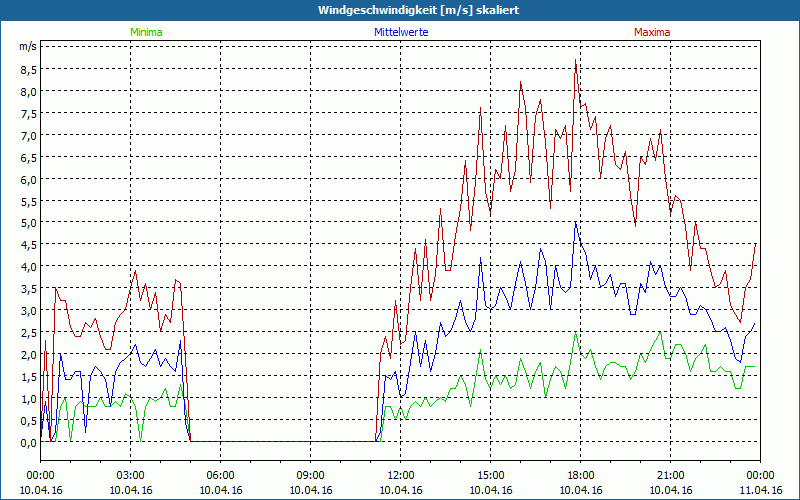The height and width of the screenshot is (500, 800).
Task: Click the green Minima legend label
Action: (x=146, y=32)
